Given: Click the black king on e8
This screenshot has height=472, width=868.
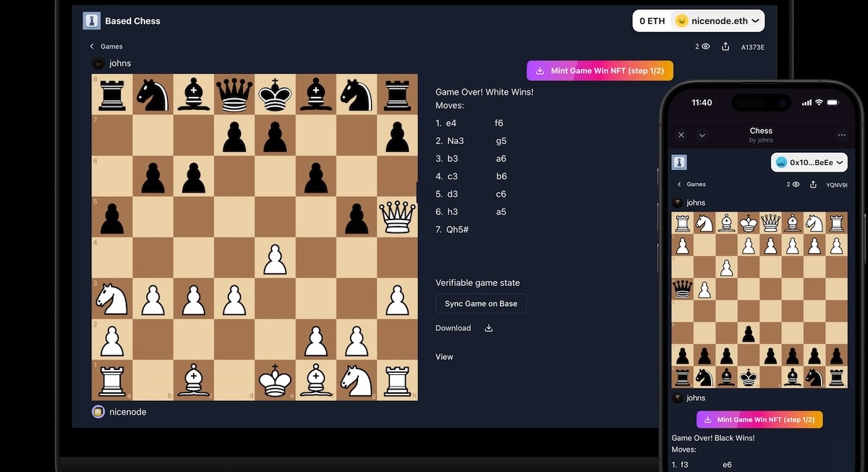Looking at the screenshot, I should pyautogui.click(x=275, y=95).
